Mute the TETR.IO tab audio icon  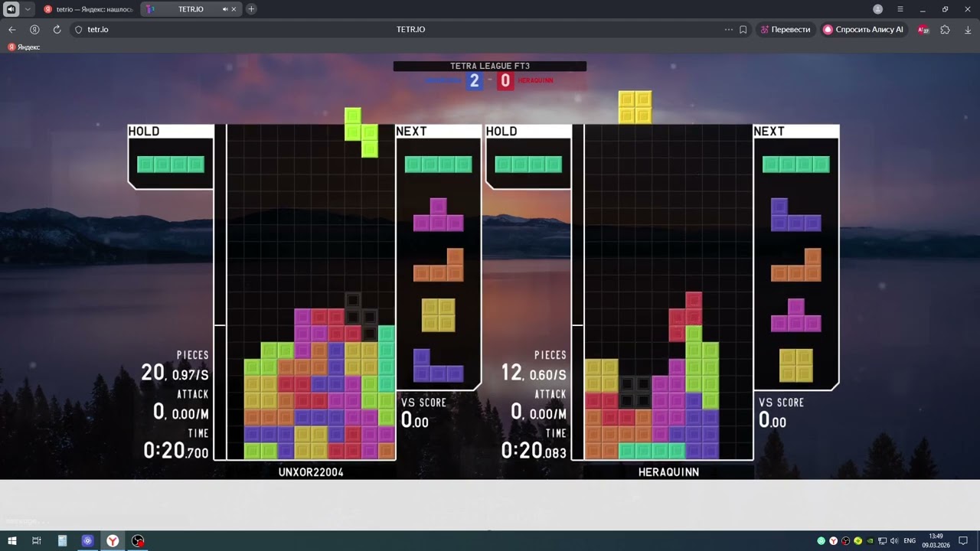[225, 9]
